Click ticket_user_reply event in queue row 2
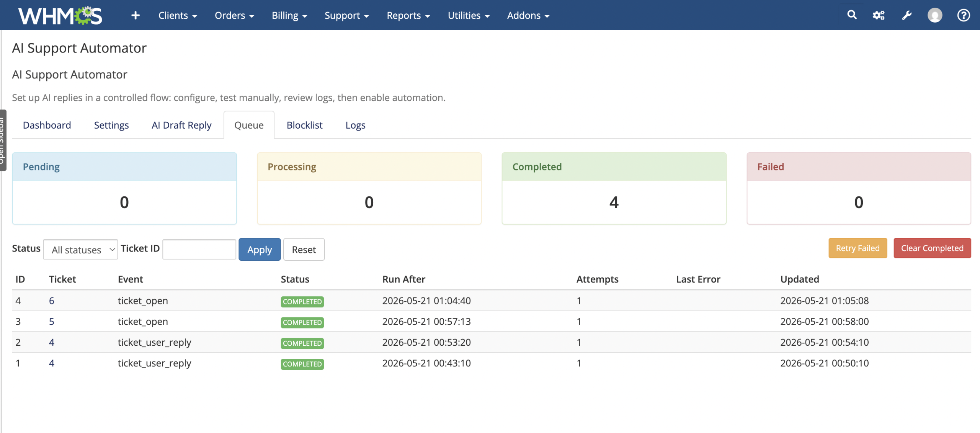The width and height of the screenshot is (980, 433). coord(155,342)
